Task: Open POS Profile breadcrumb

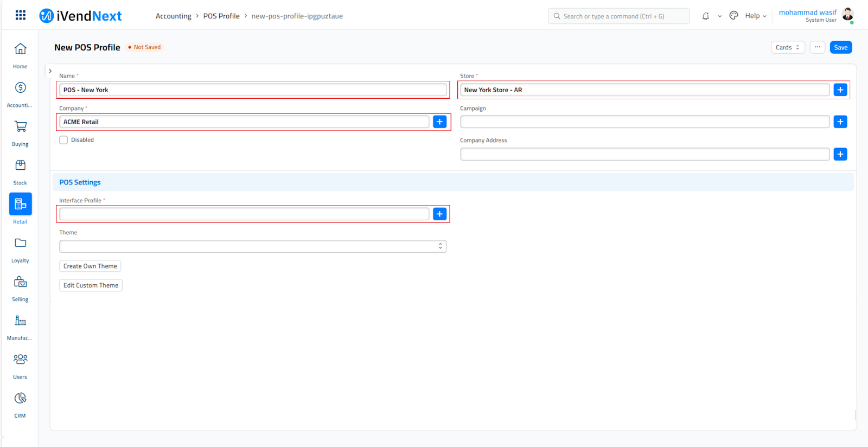Action: [x=221, y=16]
